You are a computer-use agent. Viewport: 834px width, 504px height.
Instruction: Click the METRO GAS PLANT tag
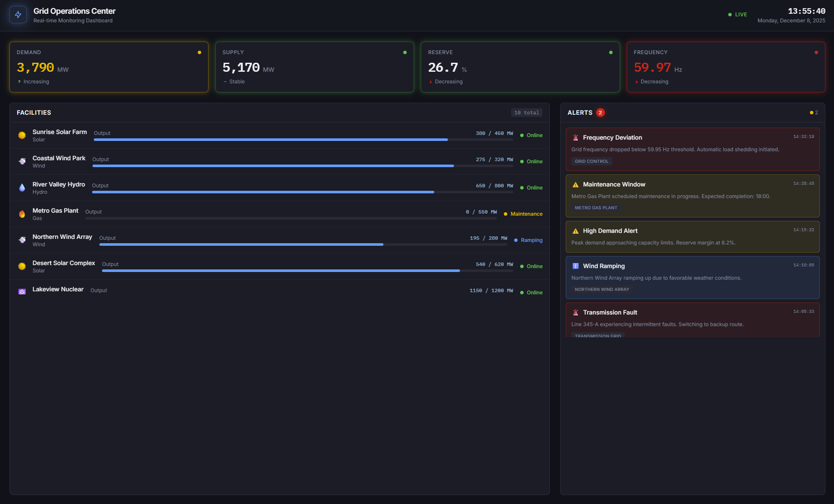(x=596, y=208)
